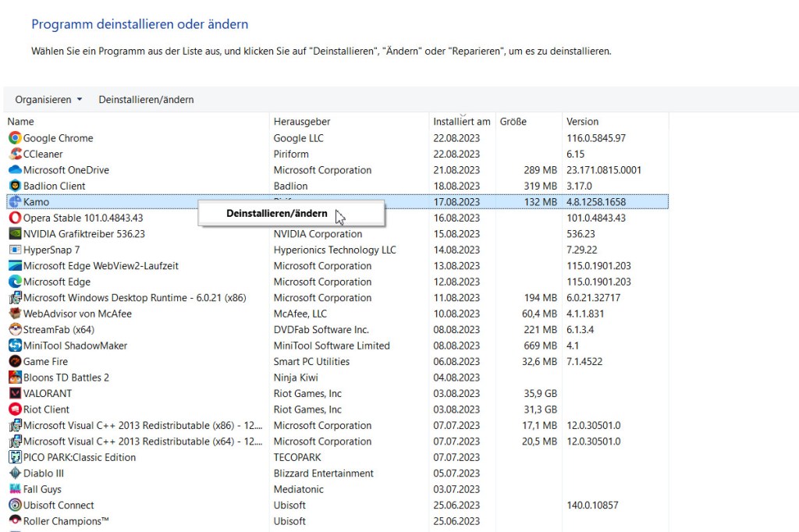Click Deinstallieren/ändern in the toolbar
799x532 pixels.
(146, 99)
